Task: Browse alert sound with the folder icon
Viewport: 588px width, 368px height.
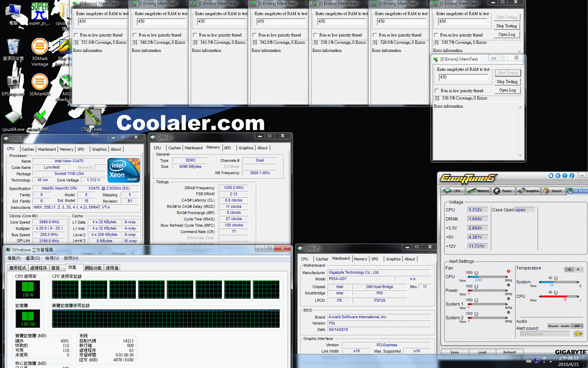Action: (x=578, y=334)
